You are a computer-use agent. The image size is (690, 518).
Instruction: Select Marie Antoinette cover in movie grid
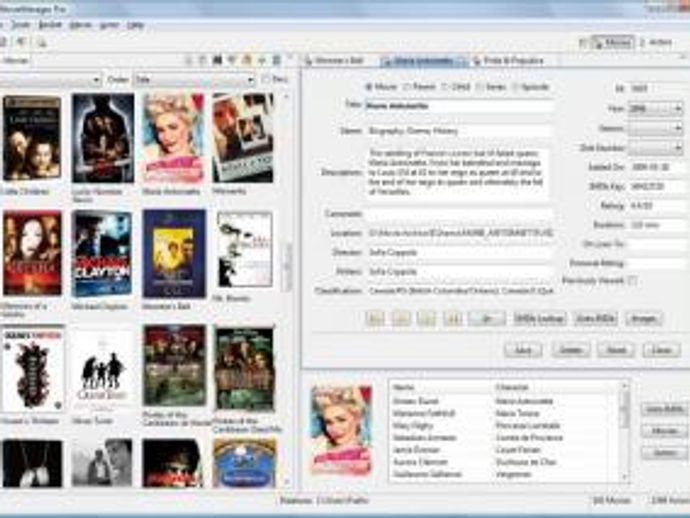click(x=174, y=138)
